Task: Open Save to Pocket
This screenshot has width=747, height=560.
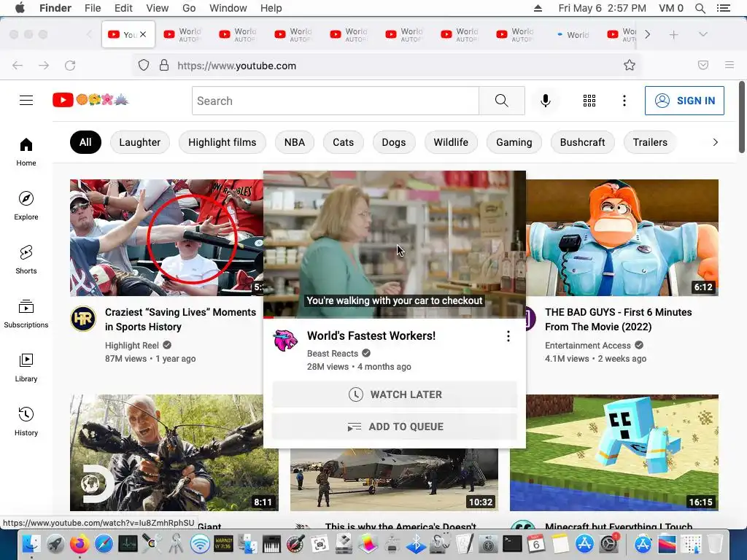Action: [x=703, y=65]
